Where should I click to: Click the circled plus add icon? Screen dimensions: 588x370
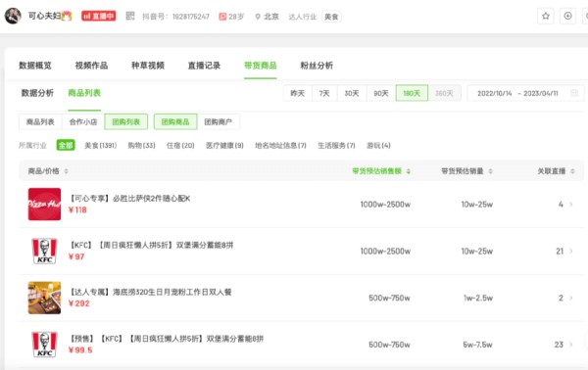[x=567, y=16]
